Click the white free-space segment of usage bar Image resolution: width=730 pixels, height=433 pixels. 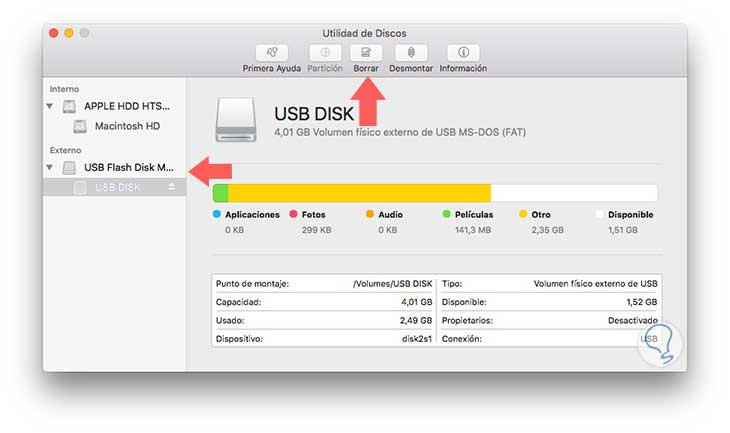click(574, 193)
